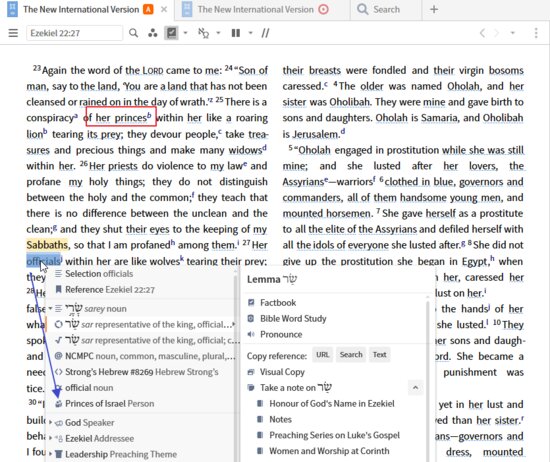Open Visual Copy
550x462 pixels.
276,372
